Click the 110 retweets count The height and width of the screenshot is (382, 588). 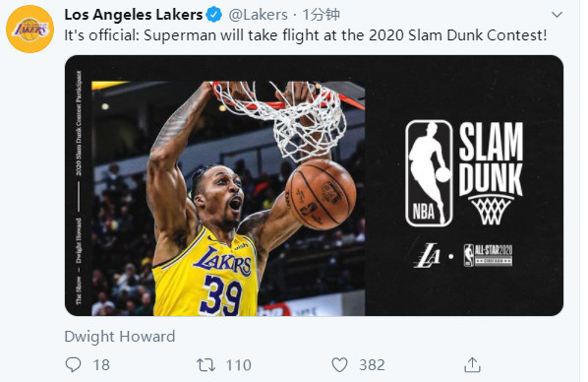coord(239,365)
